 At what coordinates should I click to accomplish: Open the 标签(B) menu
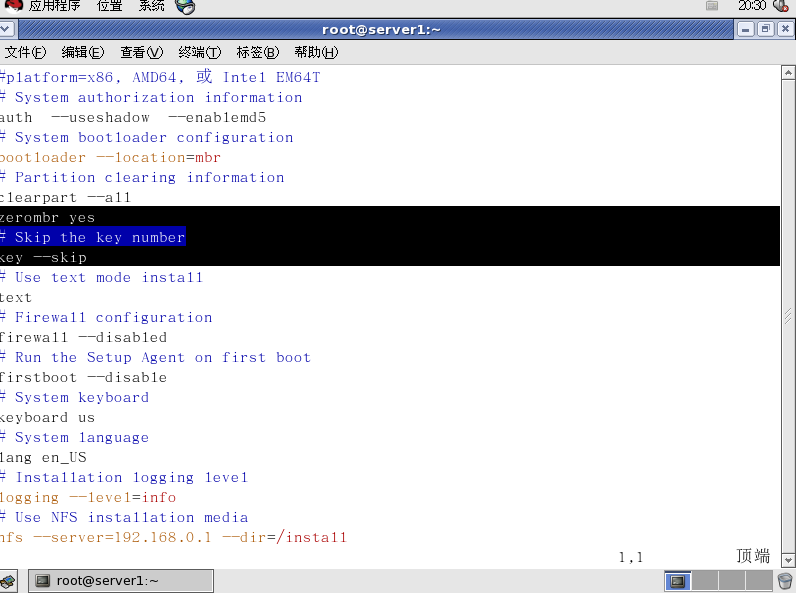pyautogui.click(x=258, y=52)
